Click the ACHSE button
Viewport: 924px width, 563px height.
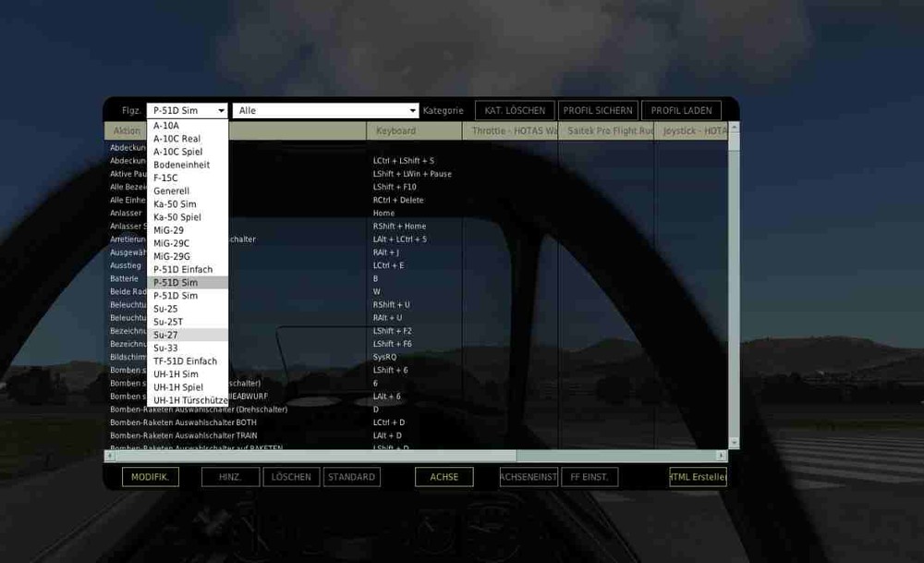444,477
